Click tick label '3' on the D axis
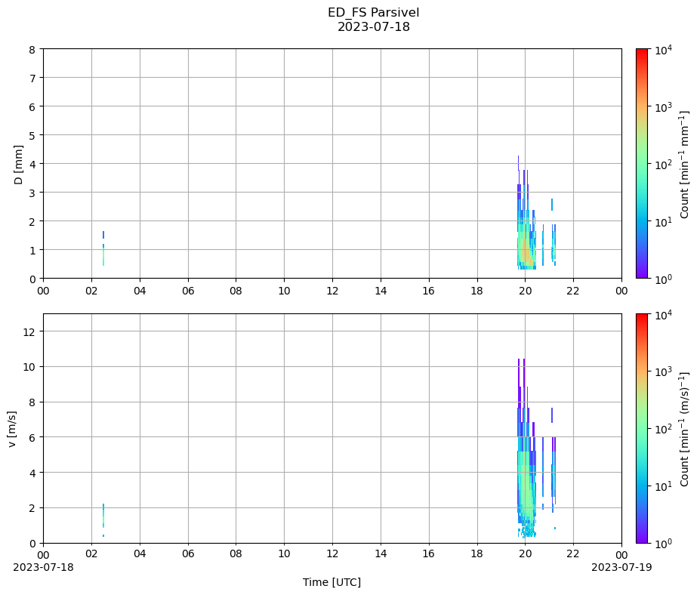This screenshot has width=700, height=595. click(x=32, y=193)
